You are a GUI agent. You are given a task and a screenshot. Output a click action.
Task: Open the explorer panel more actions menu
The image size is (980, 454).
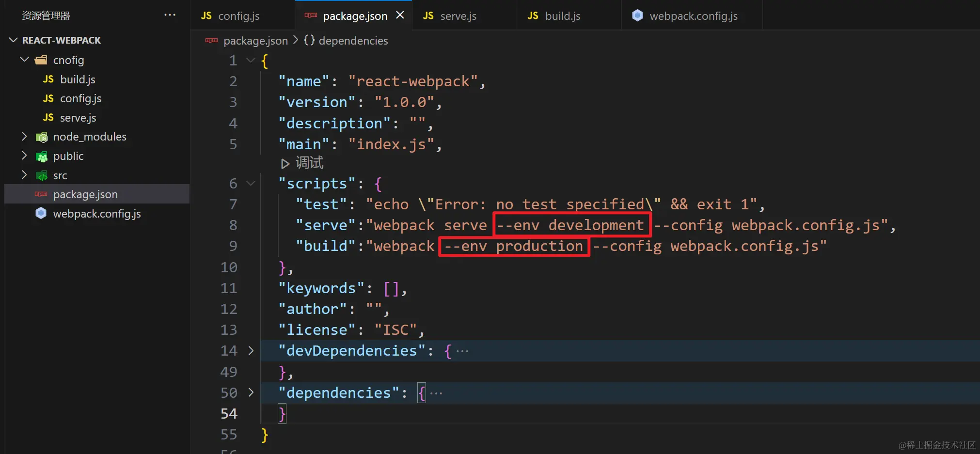coord(170,15)
